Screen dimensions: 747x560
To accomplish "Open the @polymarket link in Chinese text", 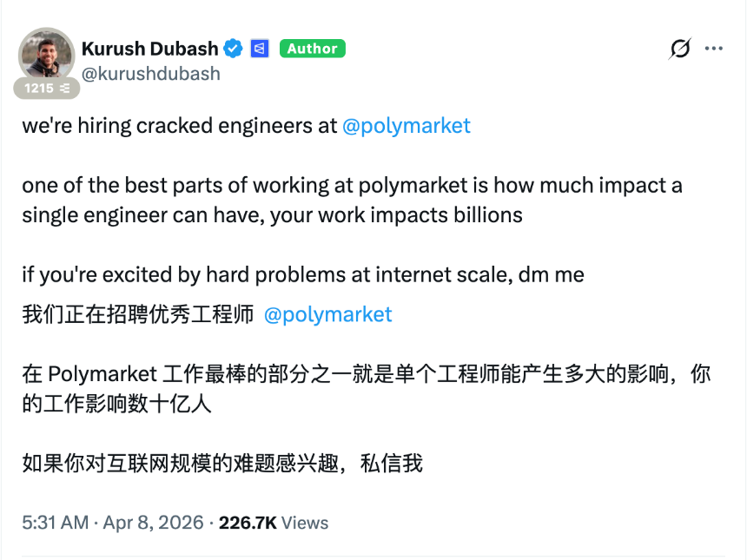I will click(327, 315).
